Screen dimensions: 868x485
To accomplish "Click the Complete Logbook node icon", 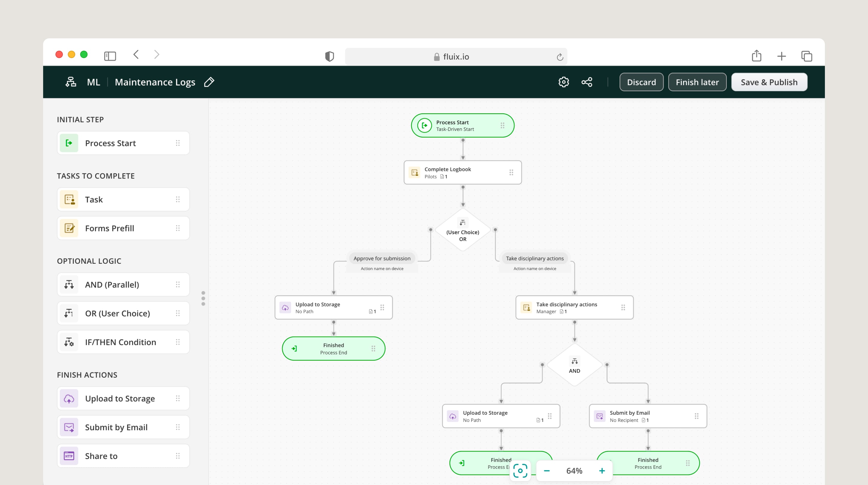I will pyautogui.click(x=415, y=172).
